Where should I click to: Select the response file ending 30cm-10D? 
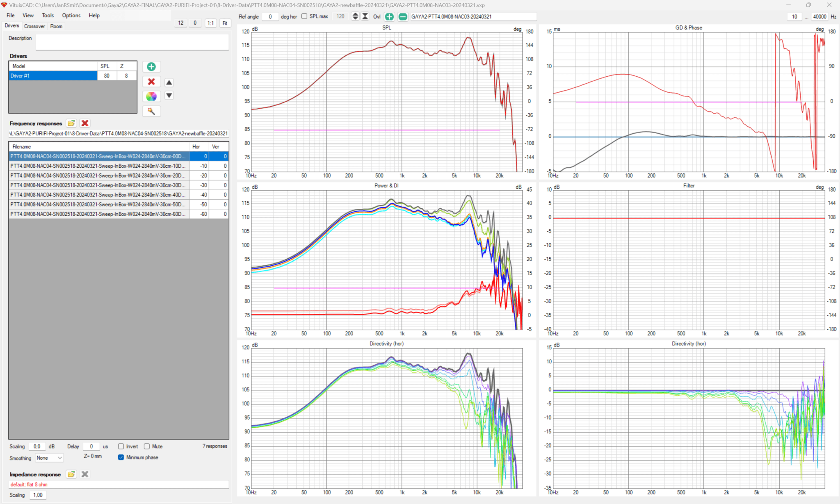click(119, 166)
